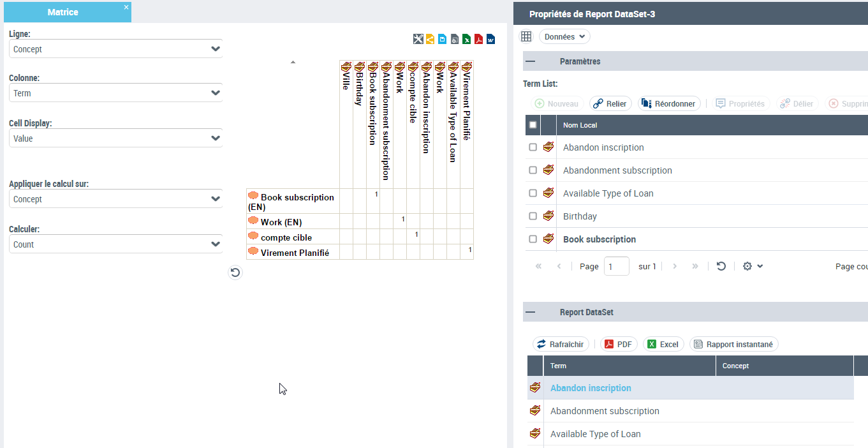Open the Ligne dropdown showing Concept
This screenshot has width=868, height=448.
115,49
